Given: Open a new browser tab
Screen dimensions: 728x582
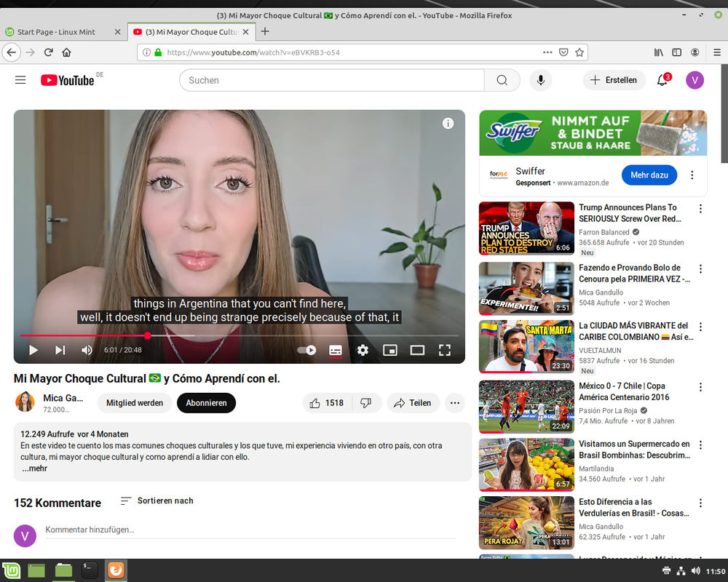Looking at the screenshot, I should pyautogui.click(x=265, y=31).
